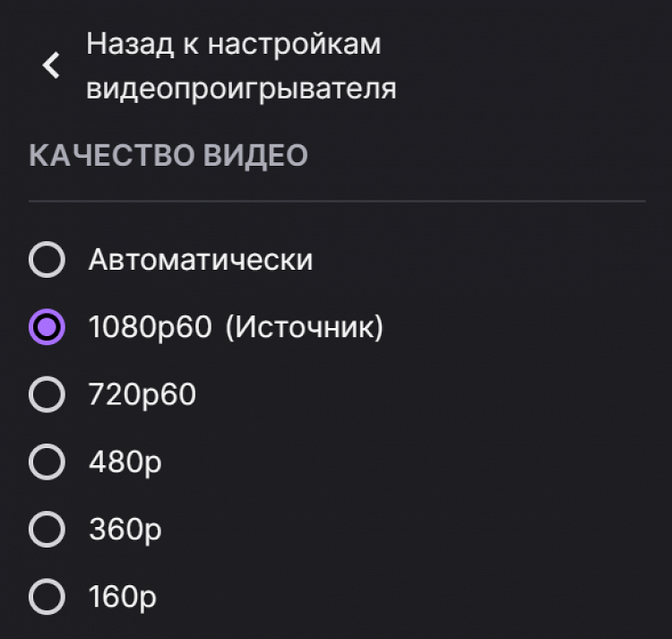
Task: Click the '360p' label text
Action: point(125,530)
